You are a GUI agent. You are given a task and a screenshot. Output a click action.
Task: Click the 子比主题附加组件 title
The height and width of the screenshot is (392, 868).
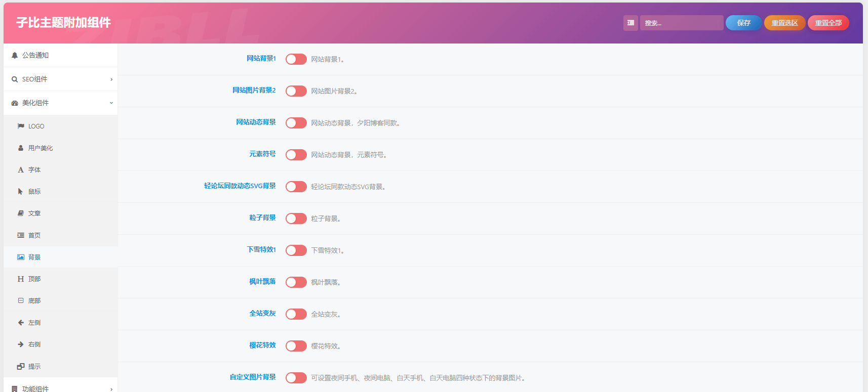point(63,23)
